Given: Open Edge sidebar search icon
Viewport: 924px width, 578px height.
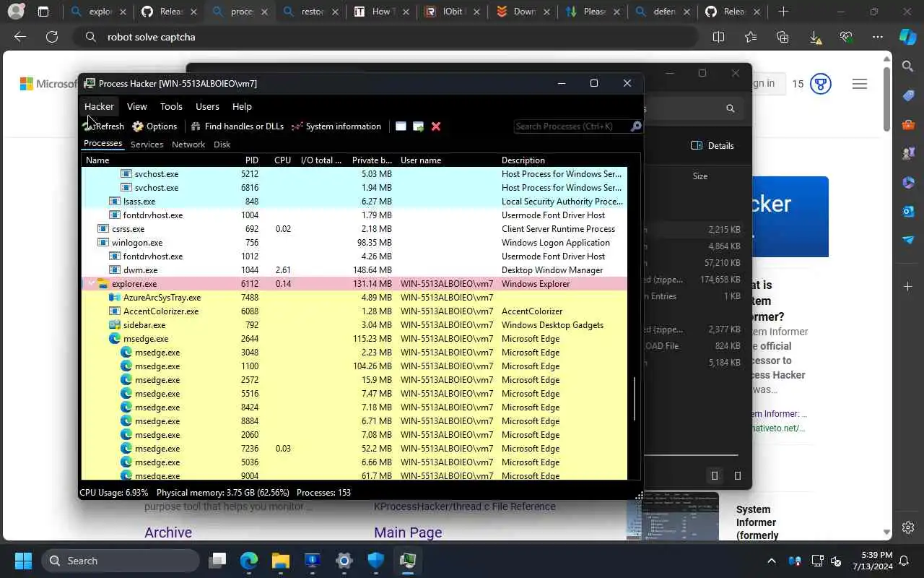Looking at the screenshot, I should (x=908, y=66).
